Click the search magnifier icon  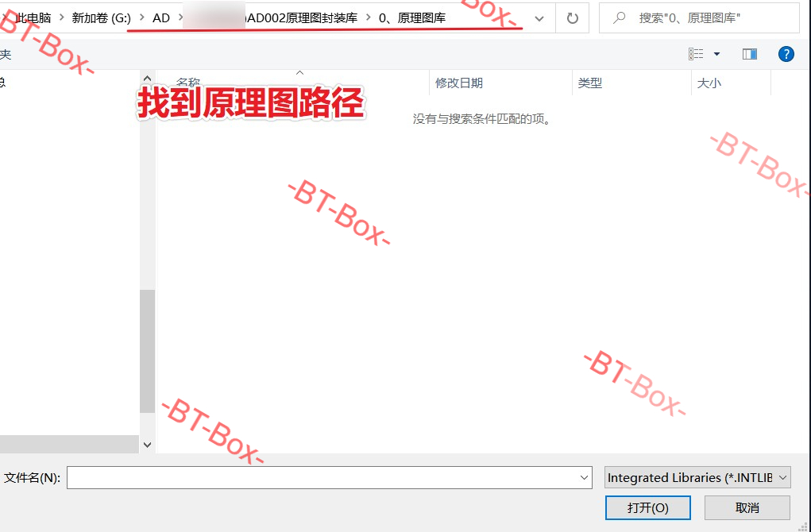tap(618, 18)
